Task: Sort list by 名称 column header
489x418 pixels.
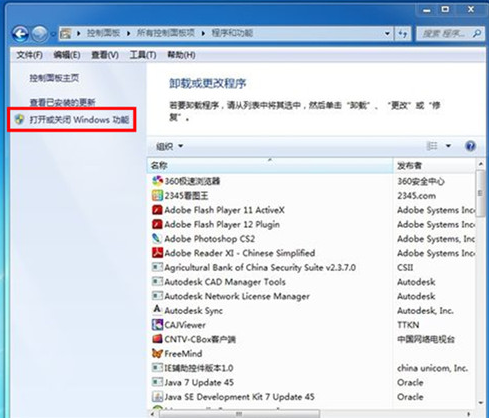Action: coord(270,165)
